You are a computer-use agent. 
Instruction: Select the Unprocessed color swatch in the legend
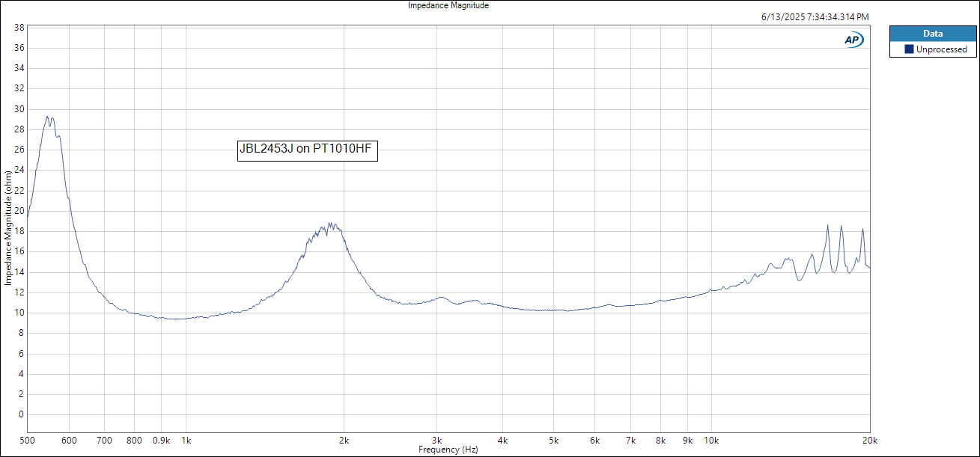909,49
